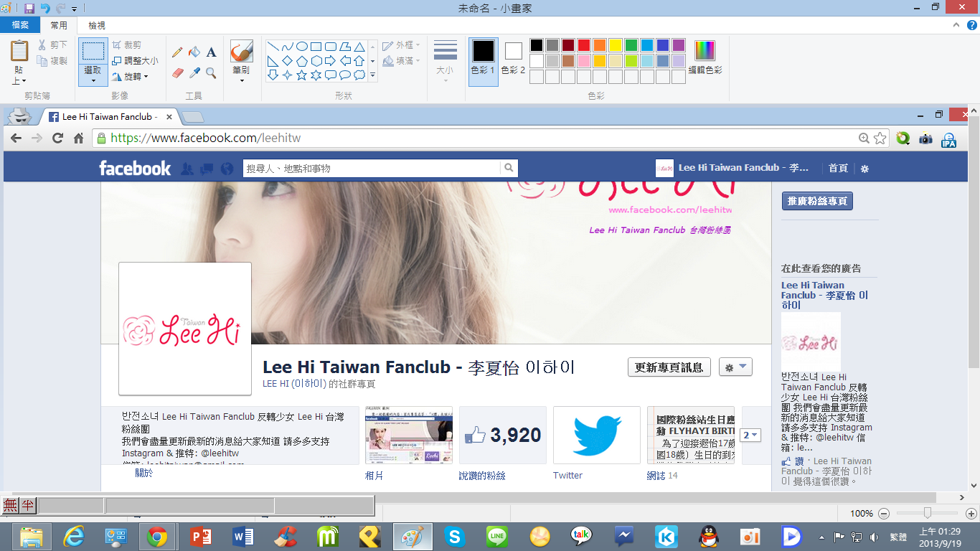Image resolution: width=980 pixels, height=551 pixels.
Task: Click the browser Reload icon
Action: coord(58,138)
